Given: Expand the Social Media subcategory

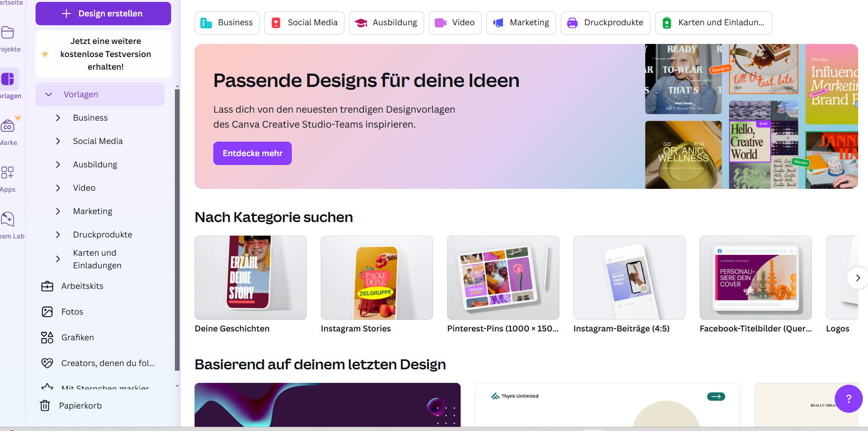Looking at the screenshot, I should click(x=58, y=141).
